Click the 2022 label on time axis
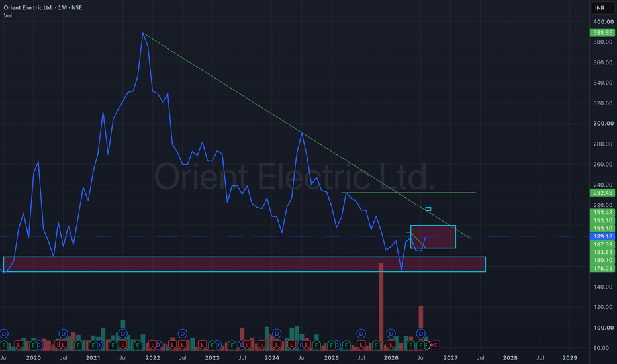Viewport: 617px width, 364px height. tap(152, 357)
